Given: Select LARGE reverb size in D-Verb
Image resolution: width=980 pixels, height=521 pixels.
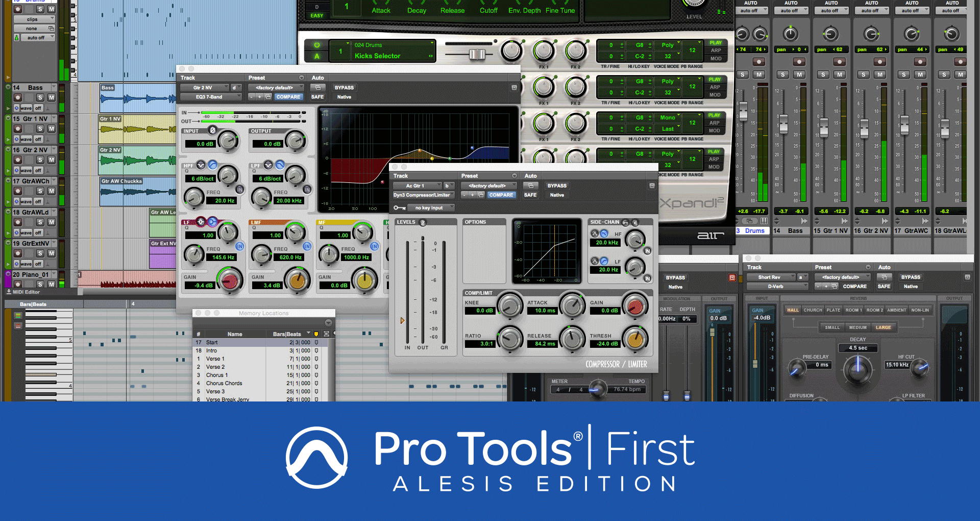Looking at the screenshot, I should (x=884, y=327).
